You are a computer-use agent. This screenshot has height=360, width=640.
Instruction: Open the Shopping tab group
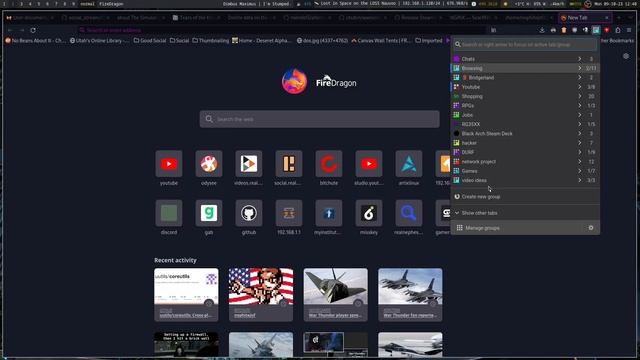pos(525,96)
